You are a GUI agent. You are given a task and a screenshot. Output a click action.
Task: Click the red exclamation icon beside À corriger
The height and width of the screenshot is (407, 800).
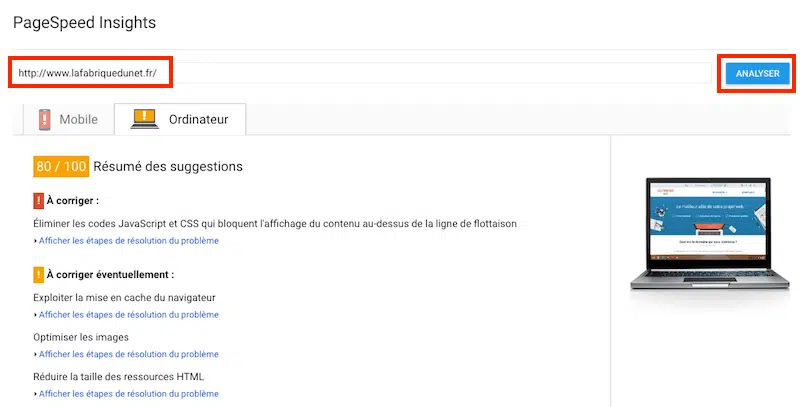coord(38,200)
